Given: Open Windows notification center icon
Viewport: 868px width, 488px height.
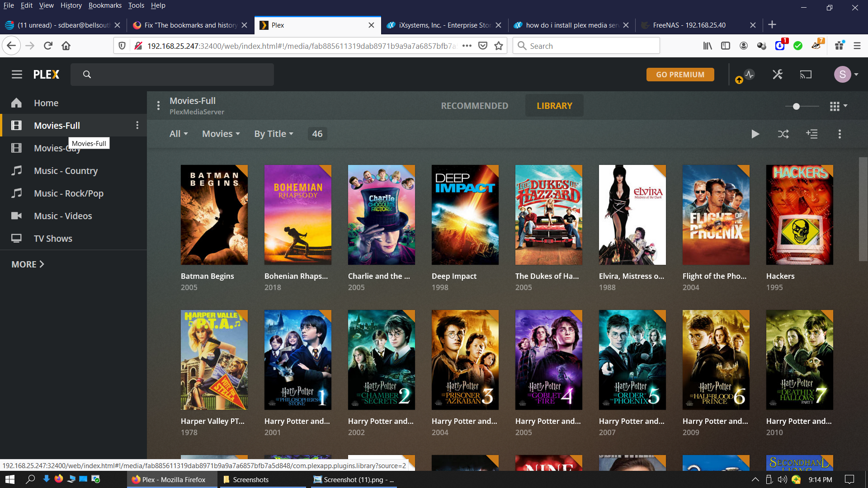Looking at the screenshot, I should 850,479.
